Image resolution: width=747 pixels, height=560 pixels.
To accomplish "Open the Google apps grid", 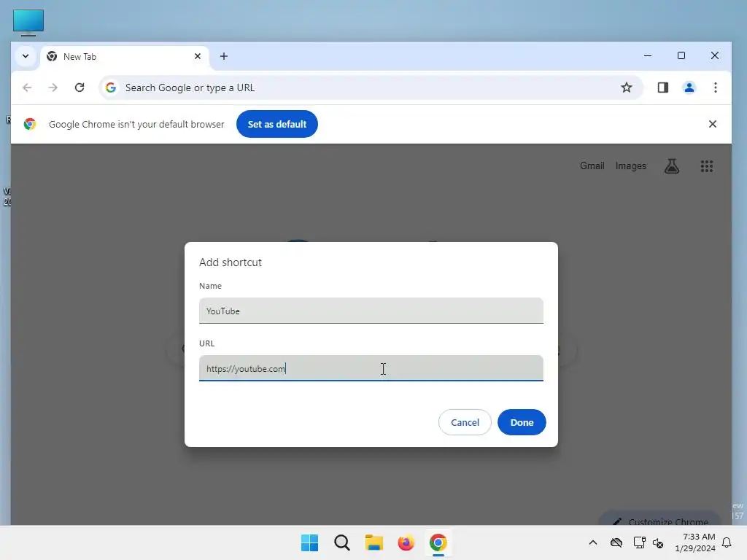I will tap(706, 166).
